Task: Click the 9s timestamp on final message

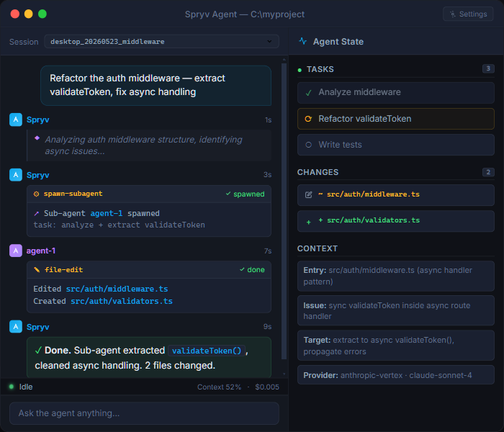Action: click(x=267, y=327)
